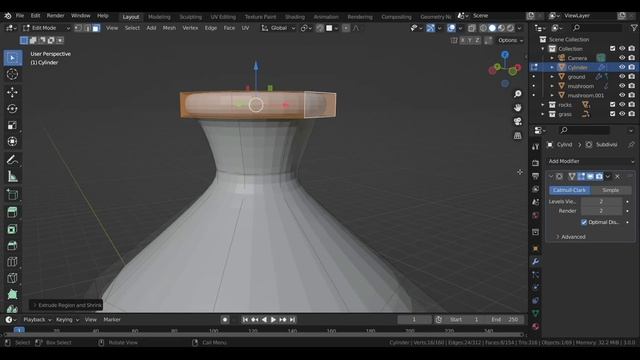Select the Loop Cut tool
This screenshot has width=640, height=360.
(x=12, y=262)
